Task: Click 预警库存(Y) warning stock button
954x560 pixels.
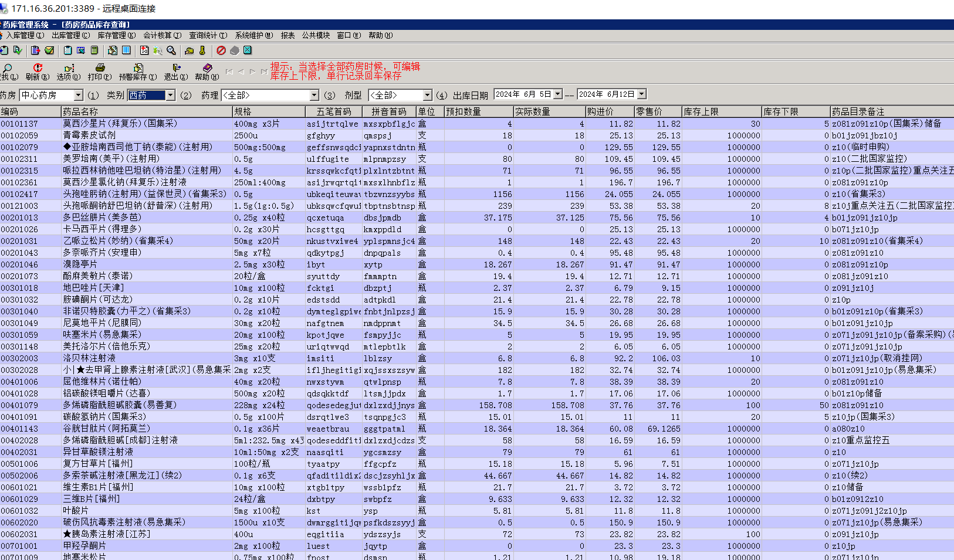Action: [x=138, y=72]
